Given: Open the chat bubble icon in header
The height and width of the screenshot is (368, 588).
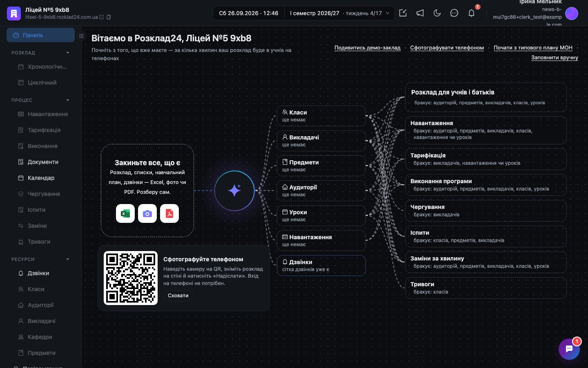Looking at the screenshot, I should pos(454,13).
